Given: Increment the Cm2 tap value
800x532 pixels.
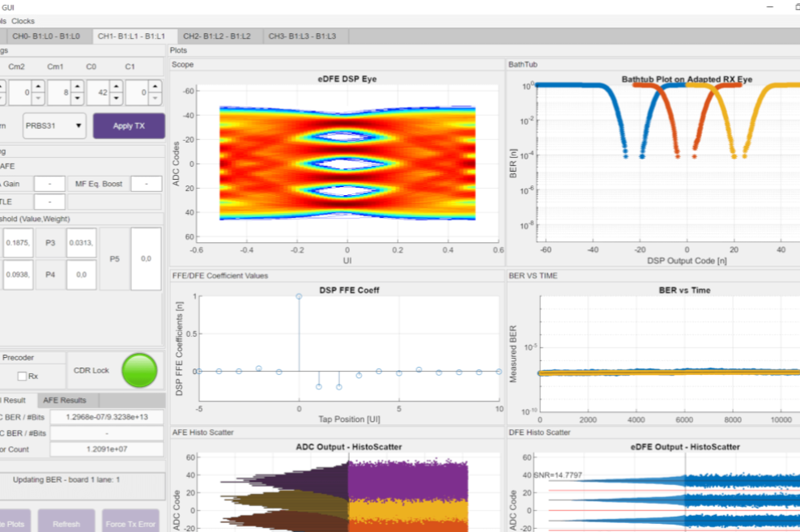Looking at the screenshot, I should (x=38, y=86).
